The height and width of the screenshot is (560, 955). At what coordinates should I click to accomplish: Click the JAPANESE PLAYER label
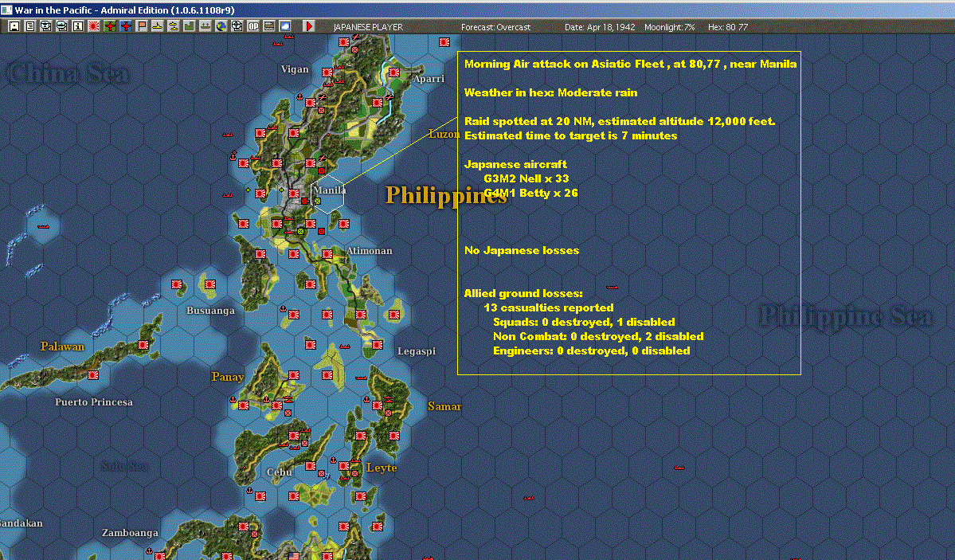point(368,27)
